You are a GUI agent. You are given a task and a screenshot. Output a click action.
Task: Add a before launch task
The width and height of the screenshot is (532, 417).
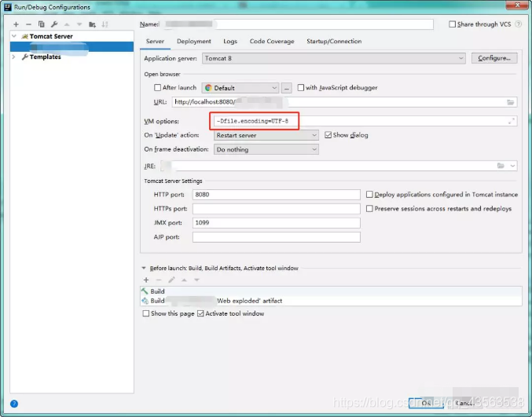click(x=146, y=280)
